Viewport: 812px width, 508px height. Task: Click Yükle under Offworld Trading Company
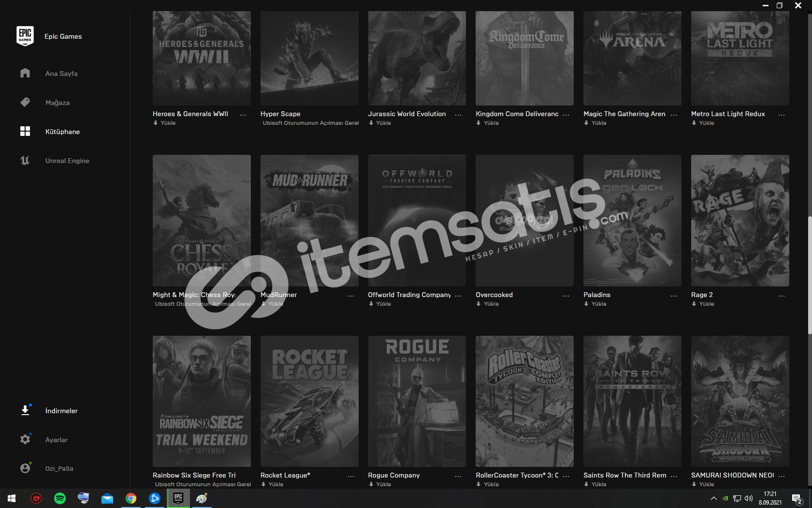(x=383, y=304)
